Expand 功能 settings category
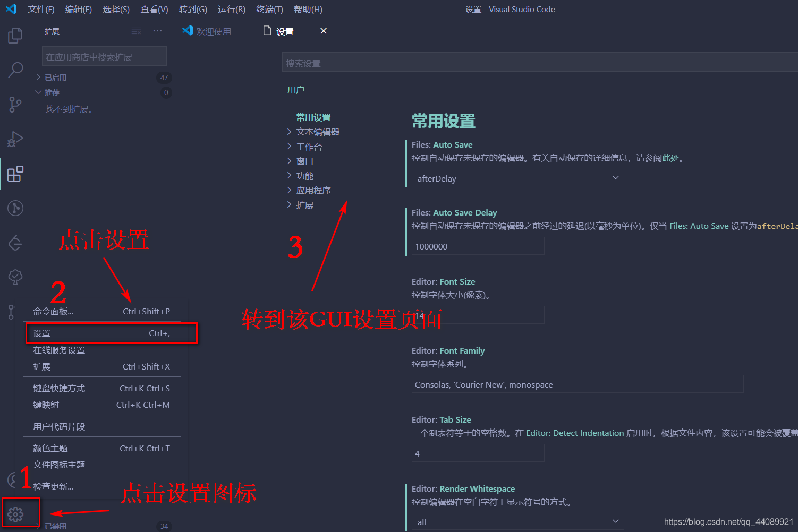Viewport: 798px width, 532px height. (305, 176)
